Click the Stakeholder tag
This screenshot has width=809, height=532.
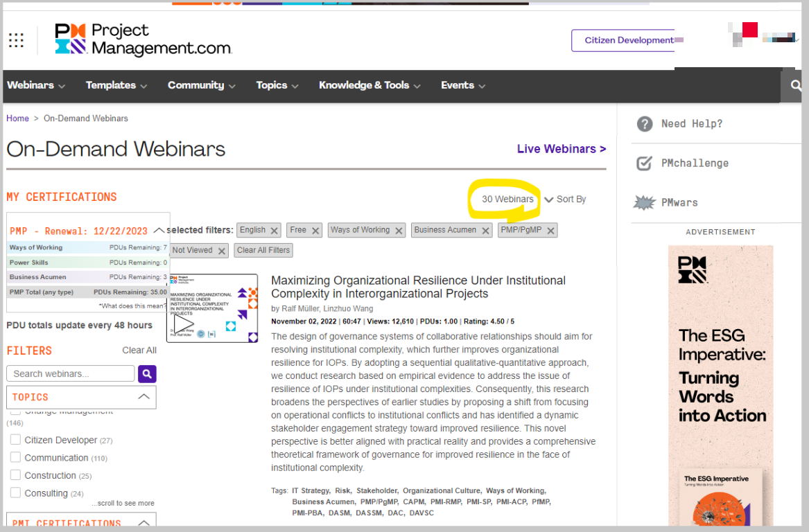(x=377, y=490)
